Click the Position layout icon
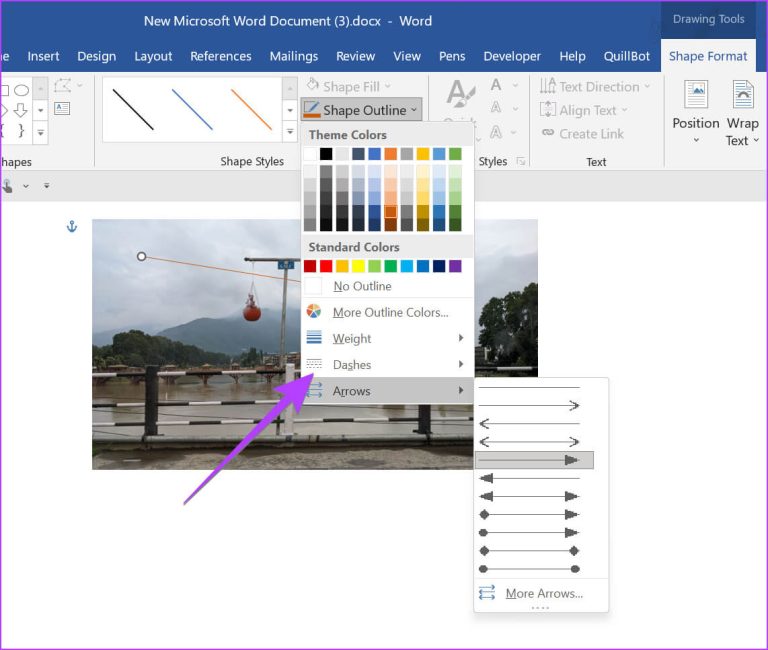The height and width of the screenshot is (650, 768). point(695,95)
